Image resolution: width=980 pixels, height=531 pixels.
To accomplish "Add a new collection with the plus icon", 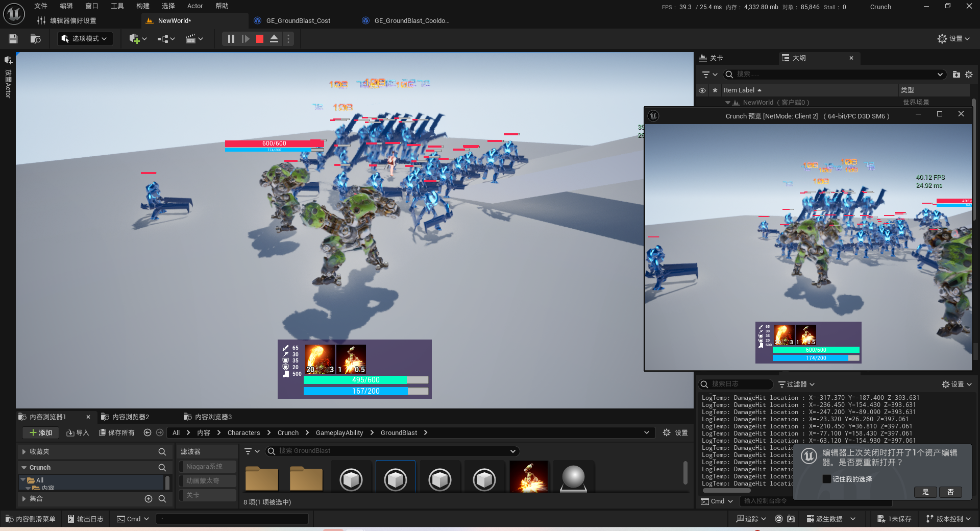I will coord(149,499).
